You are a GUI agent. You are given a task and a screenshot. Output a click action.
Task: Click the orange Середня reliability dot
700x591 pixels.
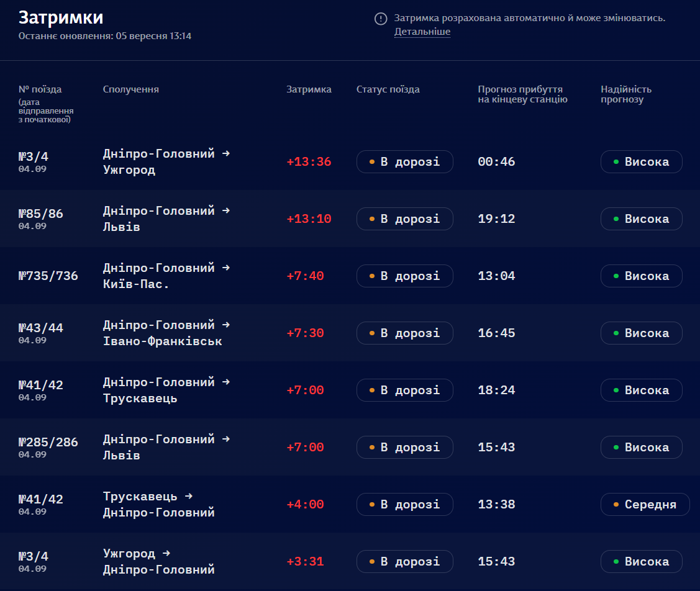pyautogui.click(x=616, y=505)
